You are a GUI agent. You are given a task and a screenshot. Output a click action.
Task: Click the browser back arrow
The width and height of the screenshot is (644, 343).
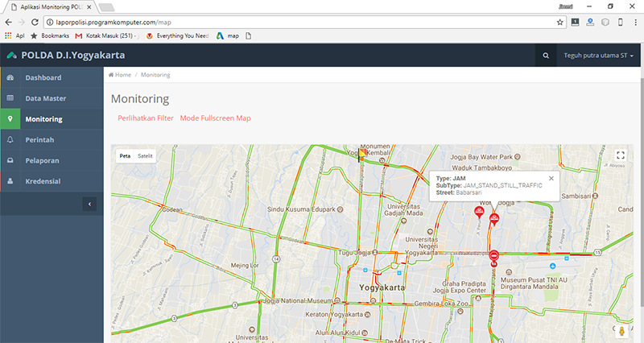point(9,23)
